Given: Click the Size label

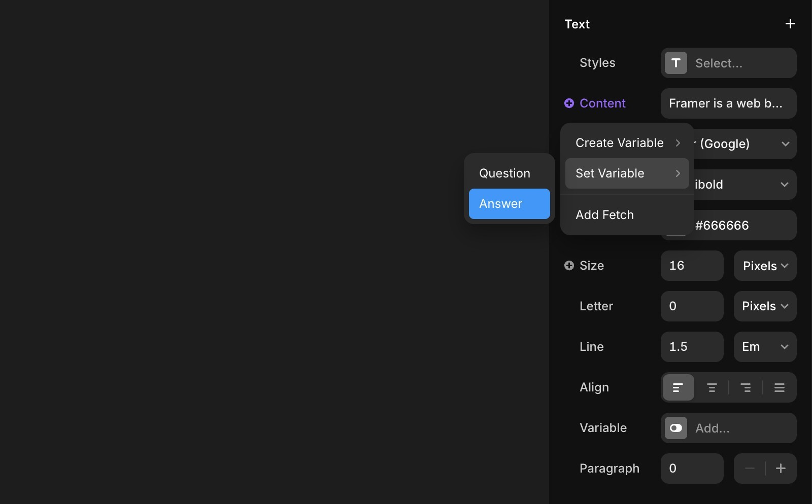Looking at the screenshot, I should pyautogui.click(x=592, y=266).
